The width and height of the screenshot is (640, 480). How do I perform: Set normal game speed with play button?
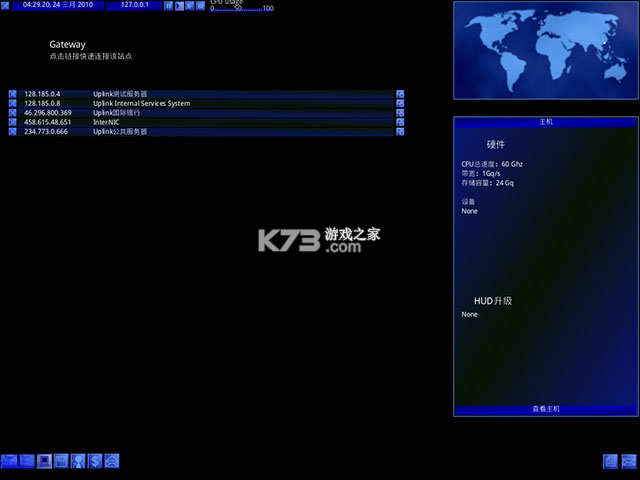click(x=179, y=6)
